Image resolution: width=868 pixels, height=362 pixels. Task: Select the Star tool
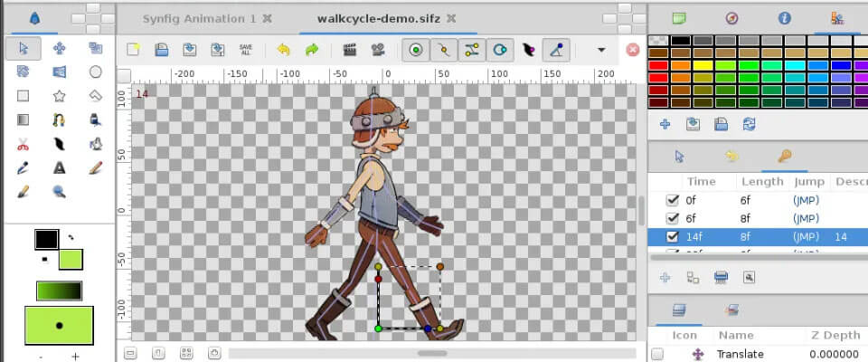pos(60,96)
